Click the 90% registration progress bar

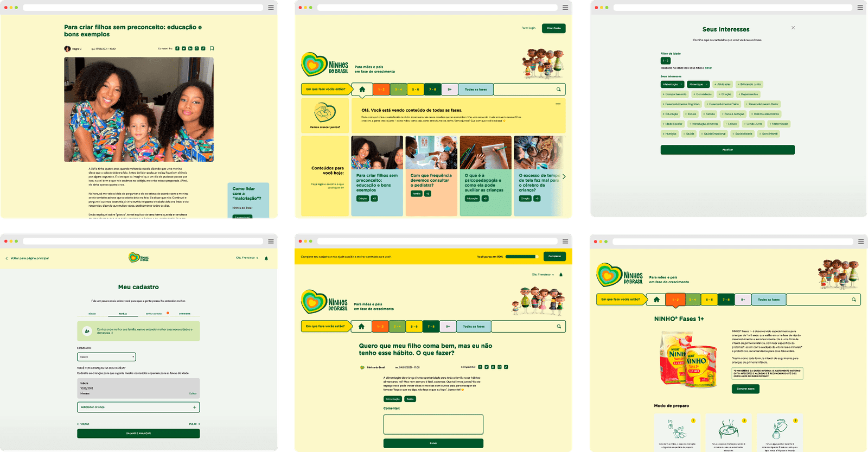522,257
